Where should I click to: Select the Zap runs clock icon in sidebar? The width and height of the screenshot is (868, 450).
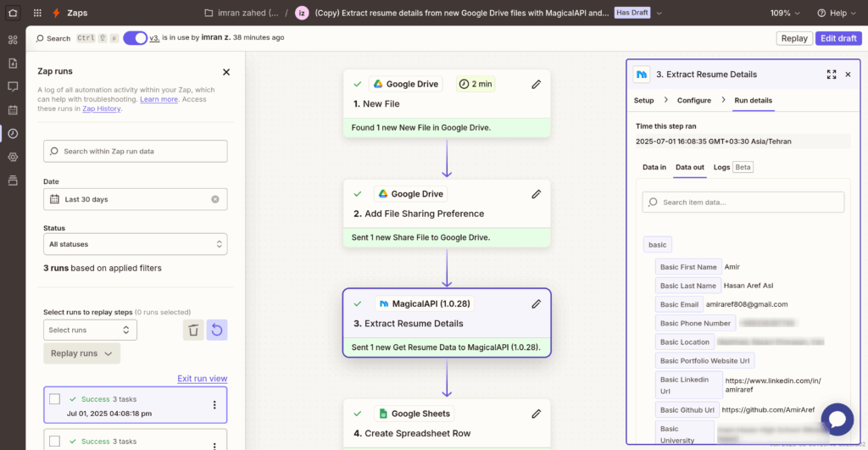point(13,133)
